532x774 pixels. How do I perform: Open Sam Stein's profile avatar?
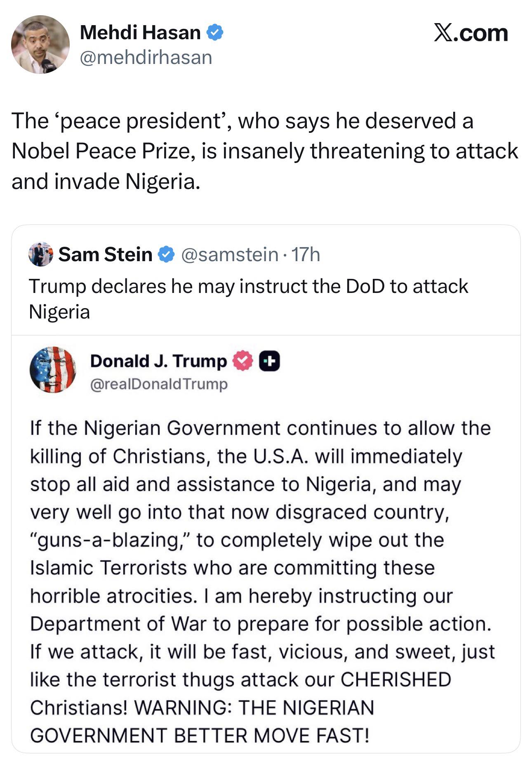pos(40,255)
